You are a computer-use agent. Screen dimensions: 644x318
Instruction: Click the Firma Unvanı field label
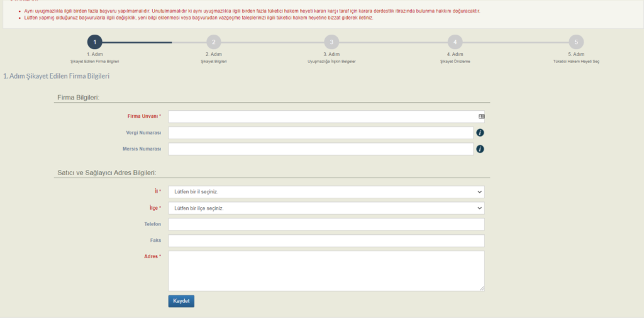[144, 116]
